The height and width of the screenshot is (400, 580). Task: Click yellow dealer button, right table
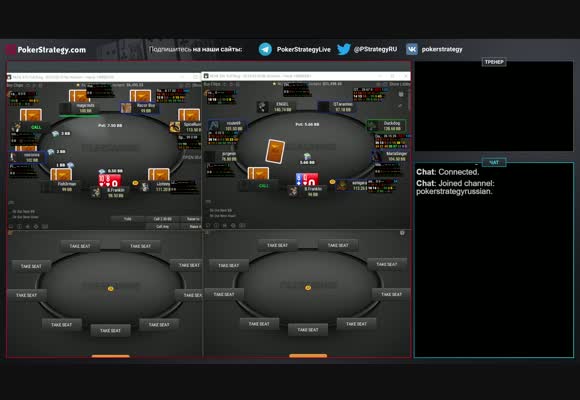click(332, 182)
